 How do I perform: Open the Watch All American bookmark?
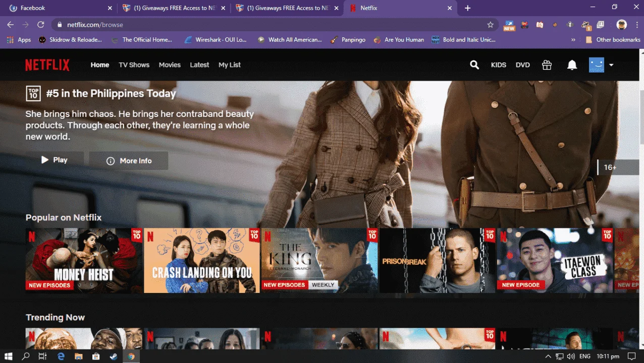point(289,40)
